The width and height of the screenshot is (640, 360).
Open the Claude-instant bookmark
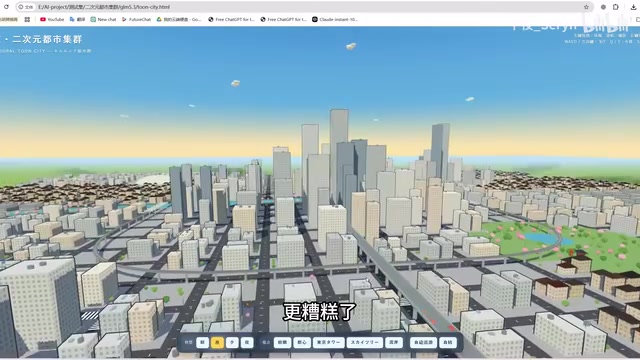coord(335,19)
